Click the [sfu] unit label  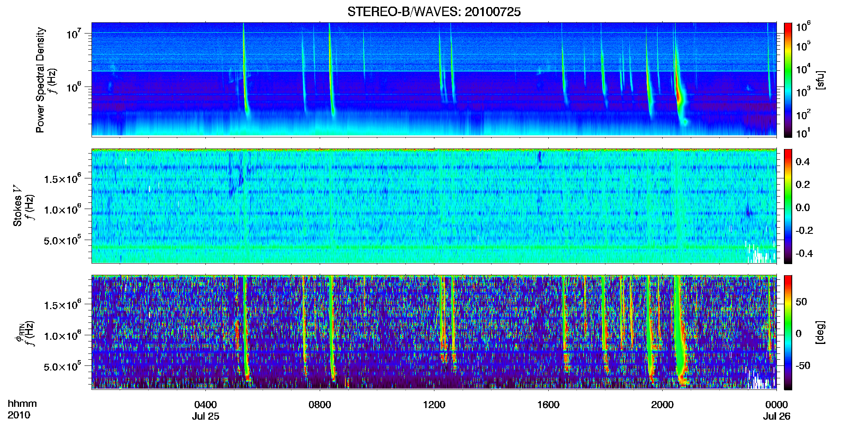[820, 80]
